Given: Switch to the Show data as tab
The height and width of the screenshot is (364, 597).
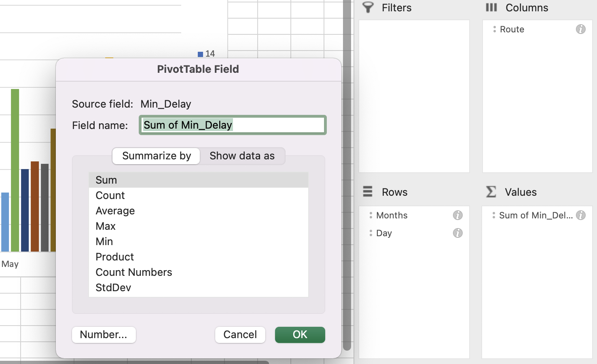Looking at the screenshot, I should coord(242,156).
